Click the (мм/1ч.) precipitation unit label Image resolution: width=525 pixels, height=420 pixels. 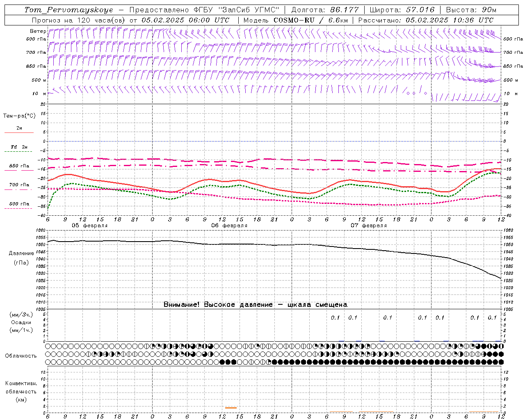point(21,330)
